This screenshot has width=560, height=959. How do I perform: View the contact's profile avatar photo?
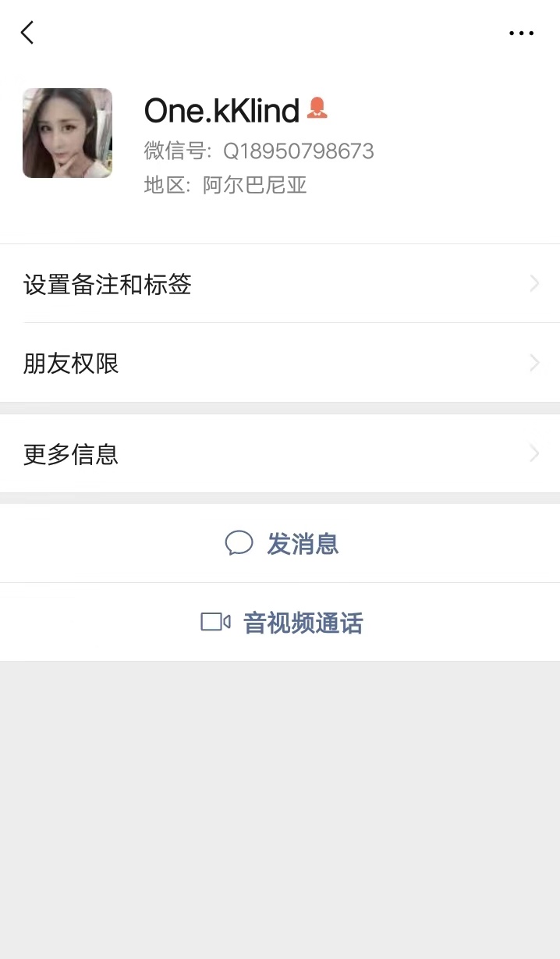click(x=67, y=133)
